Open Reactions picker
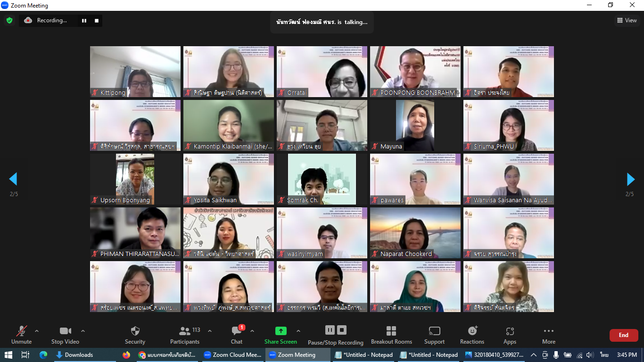644x362 pixels. [472, 335]
